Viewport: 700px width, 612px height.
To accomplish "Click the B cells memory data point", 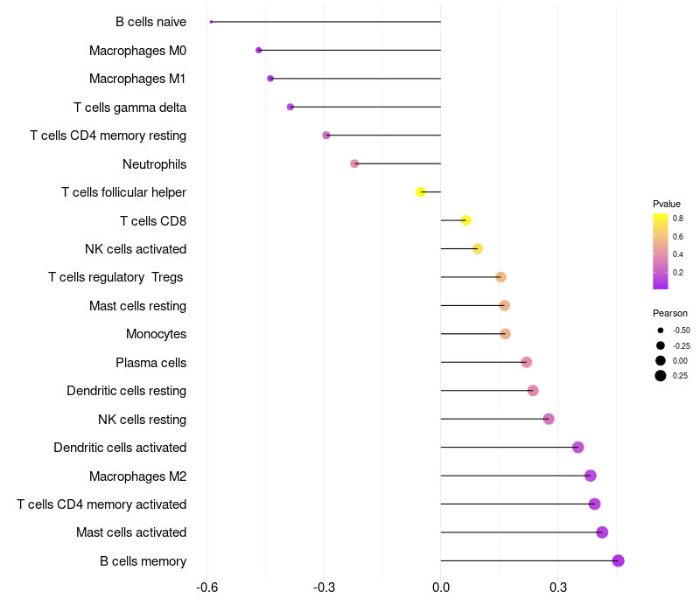I will pos(618,560).
